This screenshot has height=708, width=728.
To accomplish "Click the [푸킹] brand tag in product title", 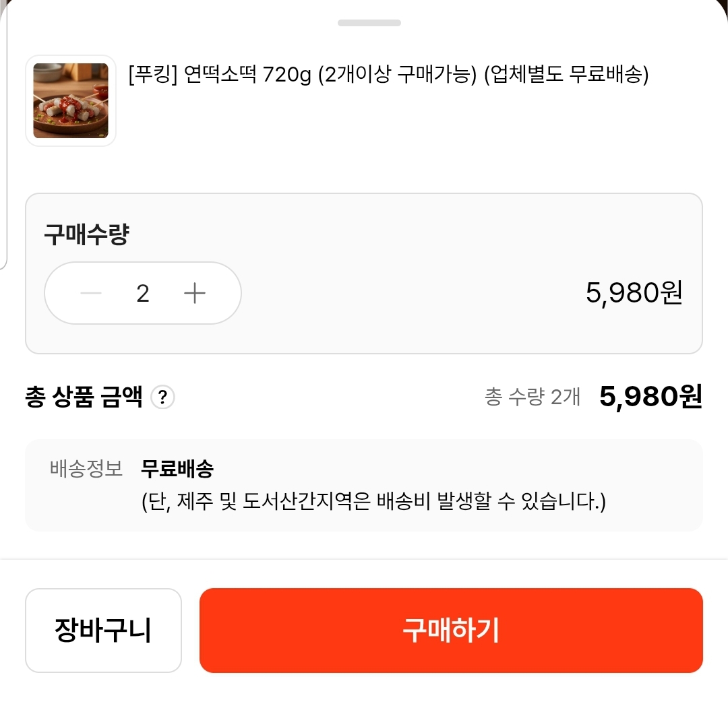I will click(x=153, y=74).
